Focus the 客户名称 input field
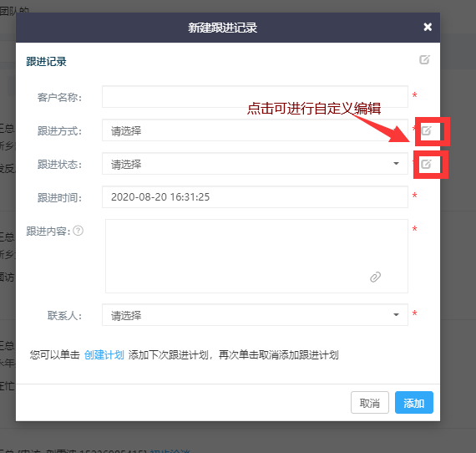The image size is (476, 453). click(x=255, y=97)
